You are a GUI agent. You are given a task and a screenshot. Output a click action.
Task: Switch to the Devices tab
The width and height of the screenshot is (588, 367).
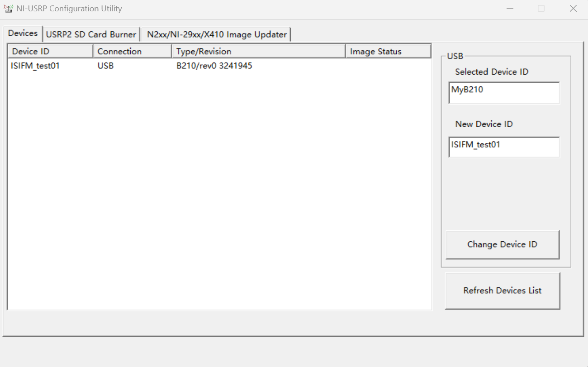(23, 33)
